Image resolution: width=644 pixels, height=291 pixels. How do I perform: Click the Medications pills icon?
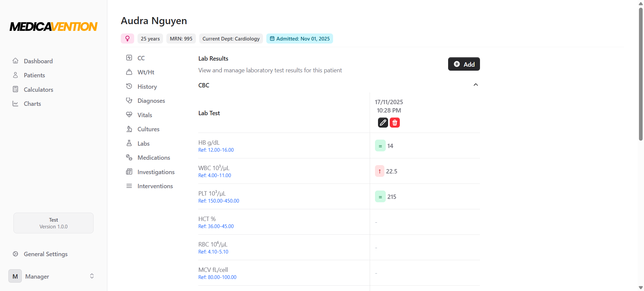[x=129, y=157]
